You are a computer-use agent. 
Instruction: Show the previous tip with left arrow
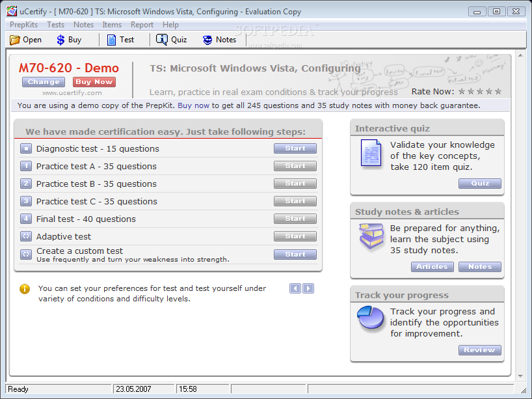click(295, 288)
